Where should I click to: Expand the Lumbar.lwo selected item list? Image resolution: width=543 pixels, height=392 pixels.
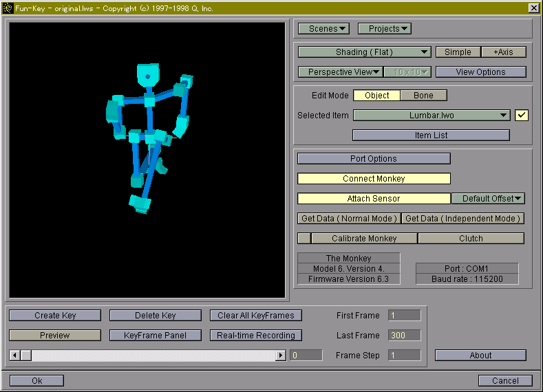click(x=432, y=116)
